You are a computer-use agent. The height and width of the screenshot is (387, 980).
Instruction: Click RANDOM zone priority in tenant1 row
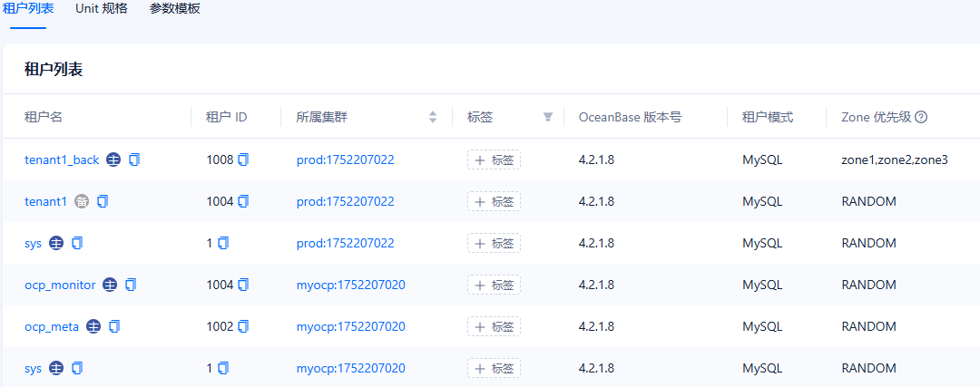pyautogui.click(x=868, y=201)
